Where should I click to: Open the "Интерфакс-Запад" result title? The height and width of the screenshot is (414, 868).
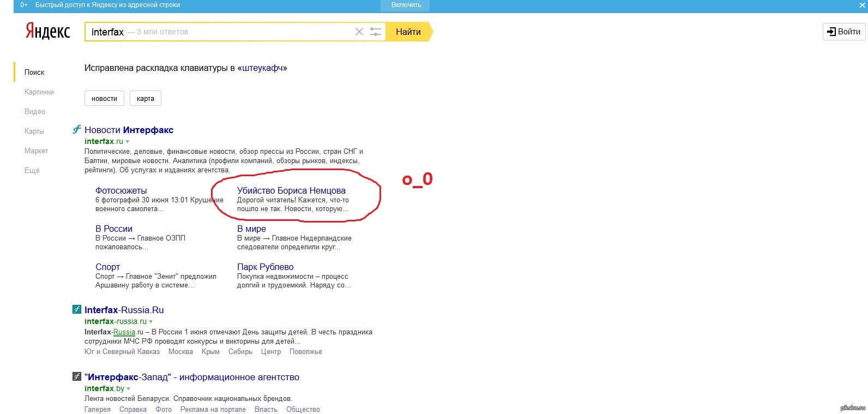click(192, 377)
